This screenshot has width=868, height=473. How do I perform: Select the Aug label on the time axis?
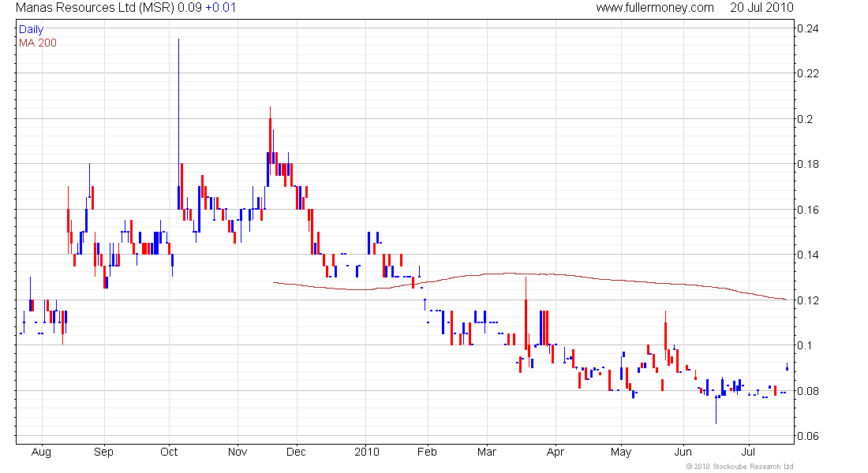coord(41,452)
